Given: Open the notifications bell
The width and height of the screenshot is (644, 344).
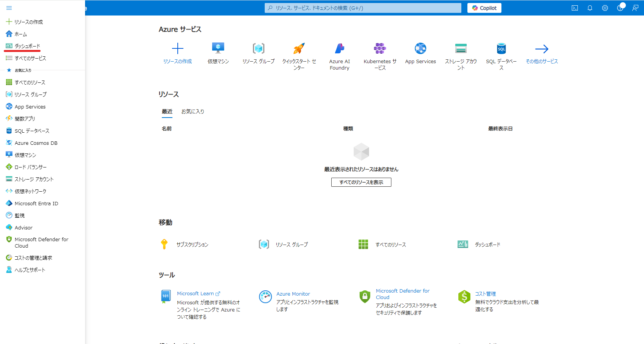Looking at the screenshot, I should tap(590, 8).
